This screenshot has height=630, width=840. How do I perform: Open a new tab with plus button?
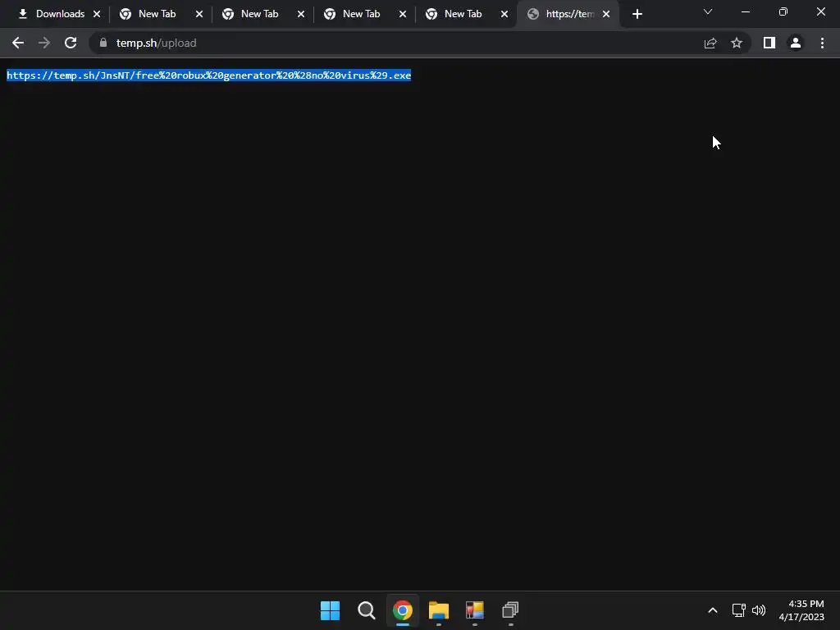(x=637, y=14)
